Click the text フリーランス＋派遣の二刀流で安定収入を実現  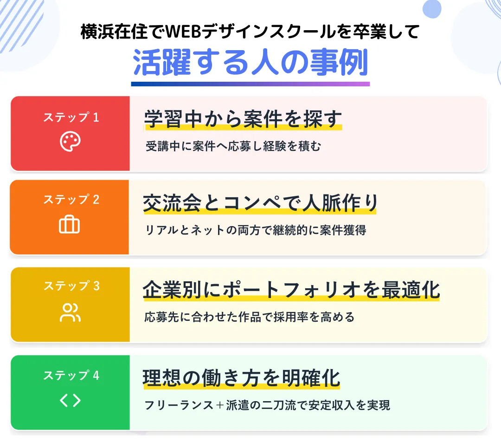pyautogui.click(x=267, y=405)
